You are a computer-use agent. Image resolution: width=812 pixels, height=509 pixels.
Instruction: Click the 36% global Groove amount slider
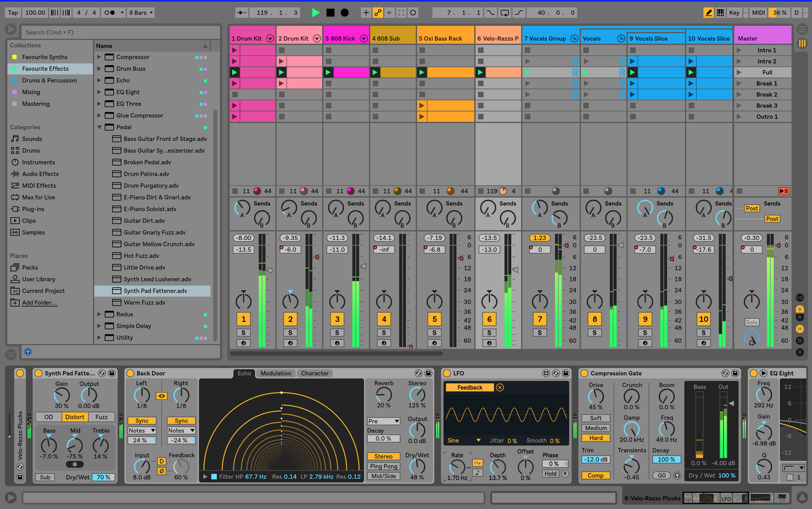pyautogui.click(x=779, y=12)
